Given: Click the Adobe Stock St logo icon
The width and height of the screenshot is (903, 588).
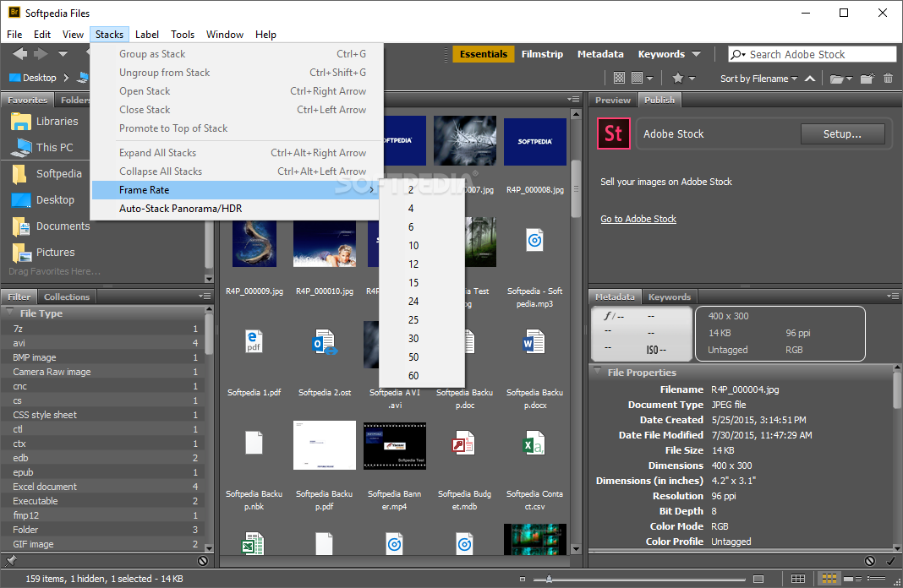Looking at the screenshot, I should tap(613, 133).
